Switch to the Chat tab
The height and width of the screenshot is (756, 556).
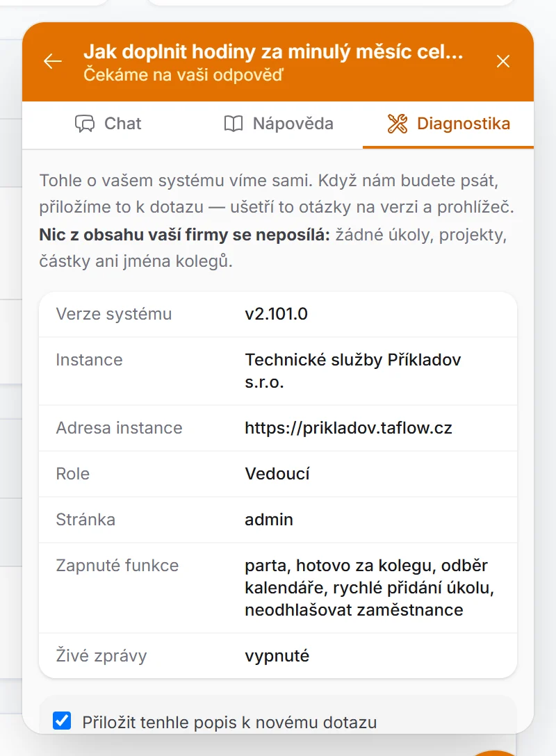[x=108, y=124]
